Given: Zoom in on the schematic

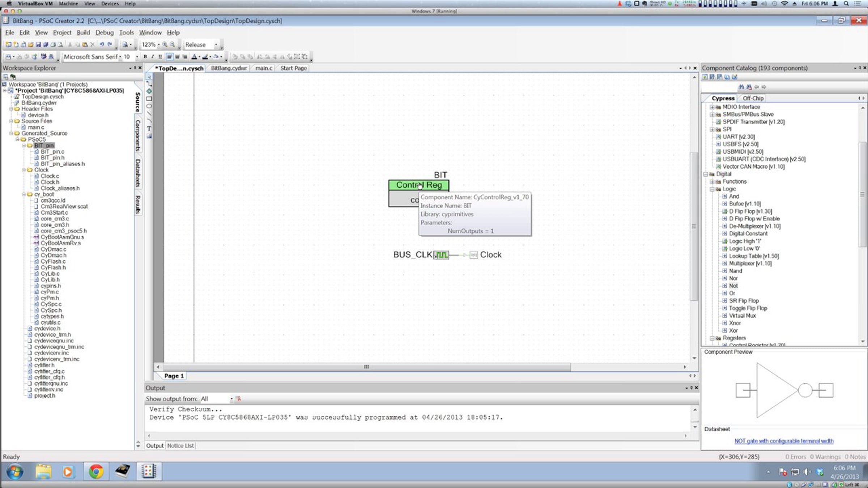Looking at the screenshot, I should coord(165,44).
